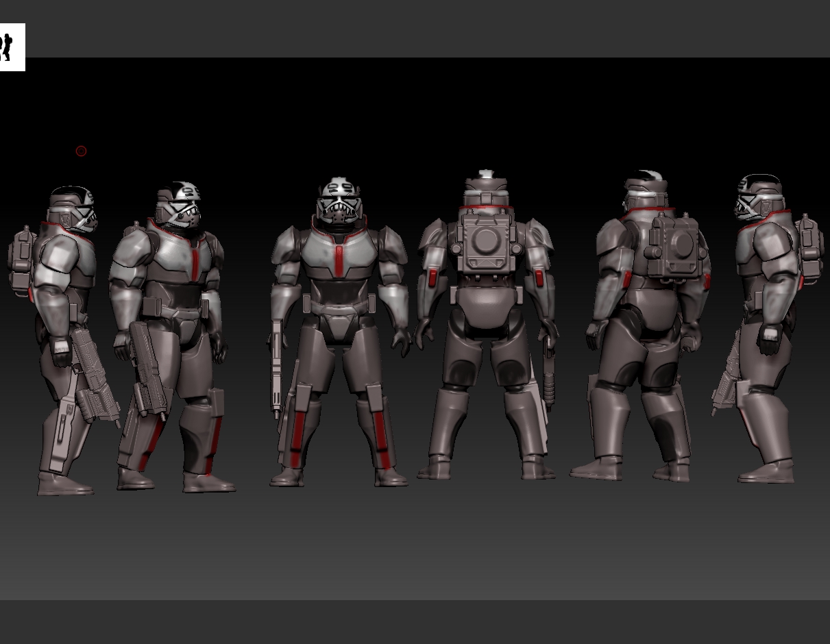Select the front-facing trooper model
Screen dimensions: 830x644
point(339,332)
